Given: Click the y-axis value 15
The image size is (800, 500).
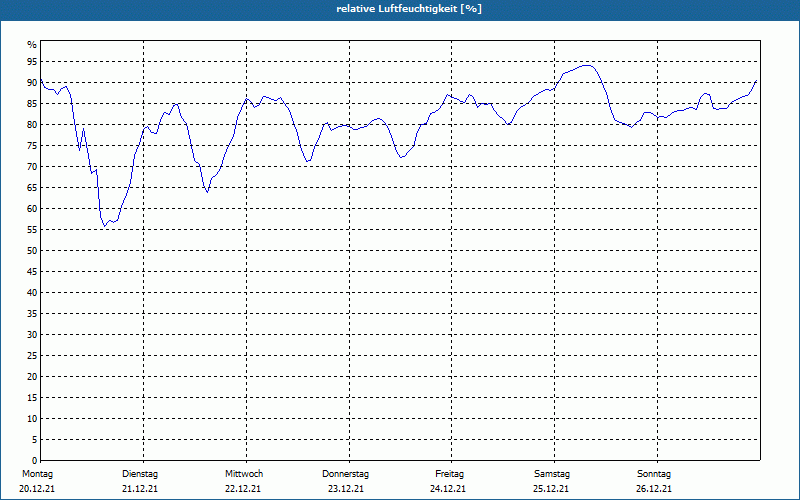Looking at the screenshot, I should pos(32,397).
